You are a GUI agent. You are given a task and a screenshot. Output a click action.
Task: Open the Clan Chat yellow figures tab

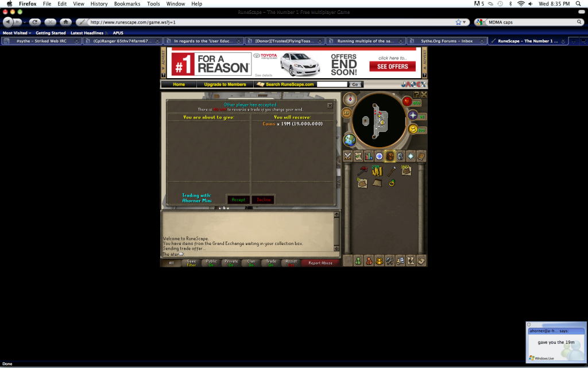point(379,260)
